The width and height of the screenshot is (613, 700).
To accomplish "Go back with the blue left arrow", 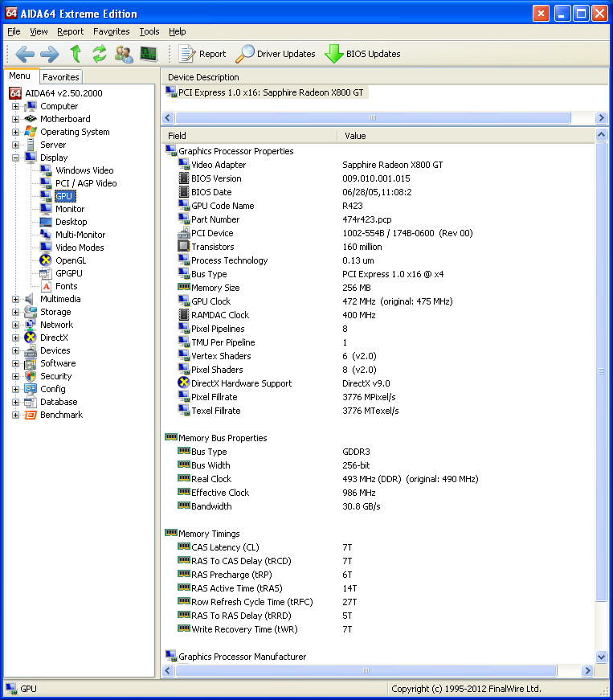I will 25,54.
